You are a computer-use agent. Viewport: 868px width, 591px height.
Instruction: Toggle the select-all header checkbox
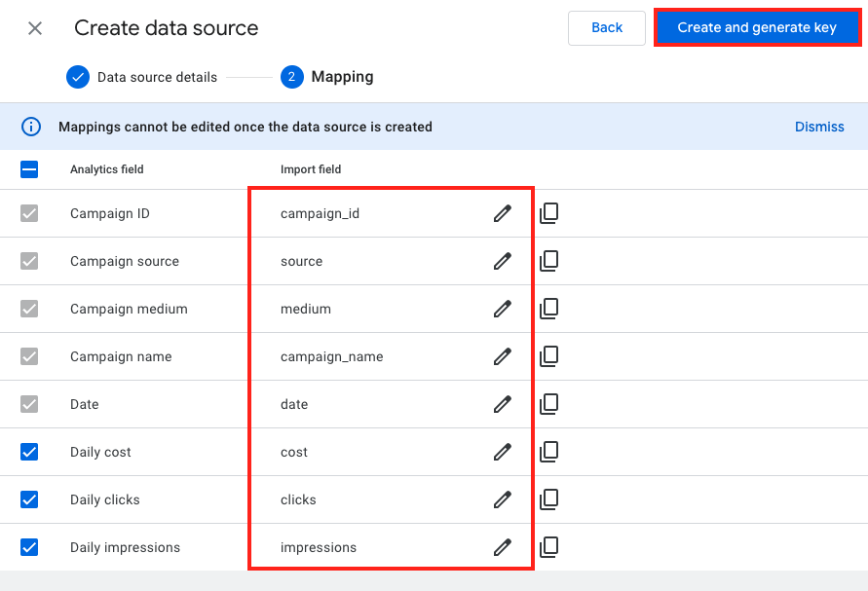coord(29,169)
